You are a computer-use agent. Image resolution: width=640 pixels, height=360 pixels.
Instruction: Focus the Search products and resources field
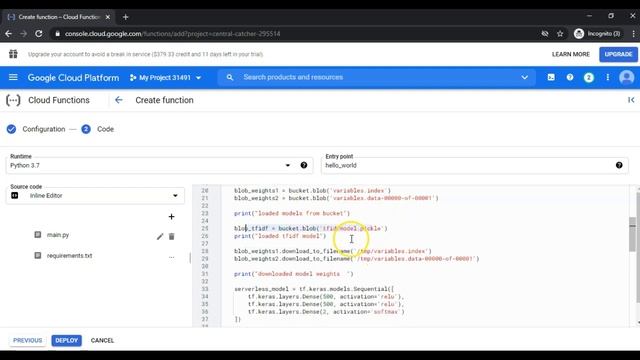[x=376, y=77]
